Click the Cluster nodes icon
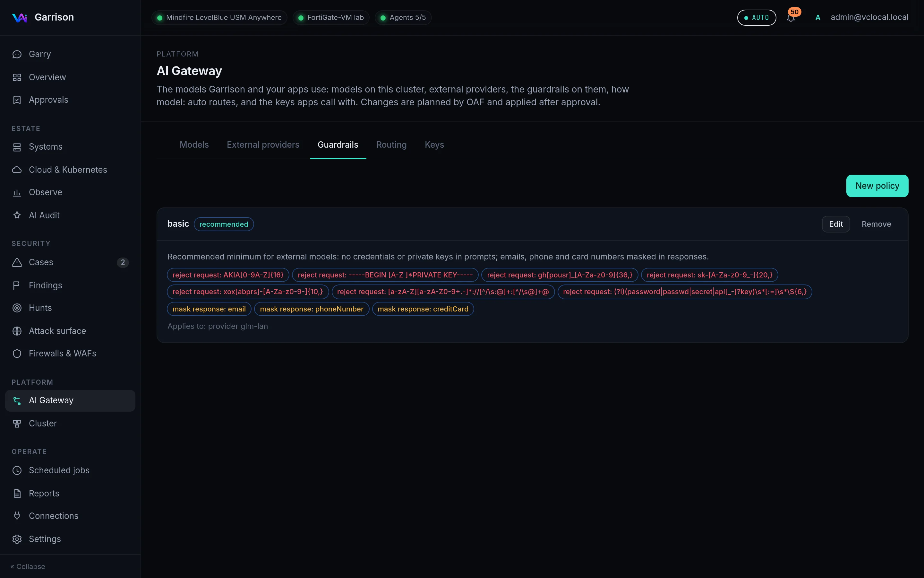This screenshot has height=578, width=924. (17, 424)
